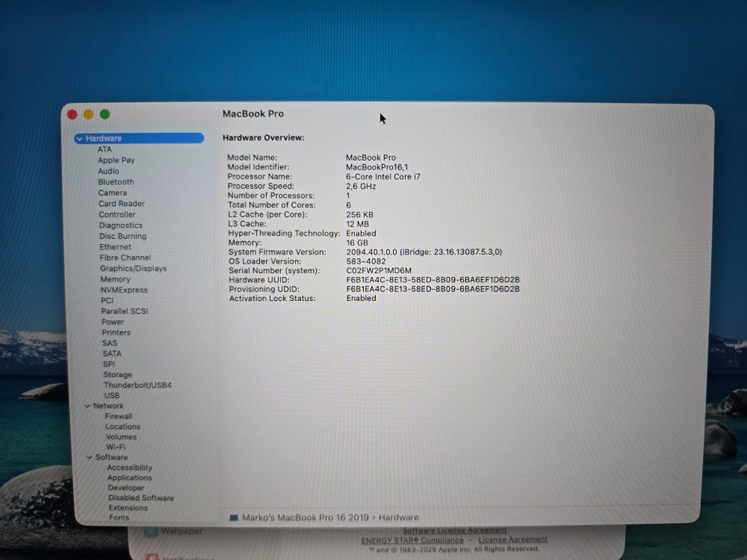Select Ethernet in the sidebar

click(x=115, y=247)
